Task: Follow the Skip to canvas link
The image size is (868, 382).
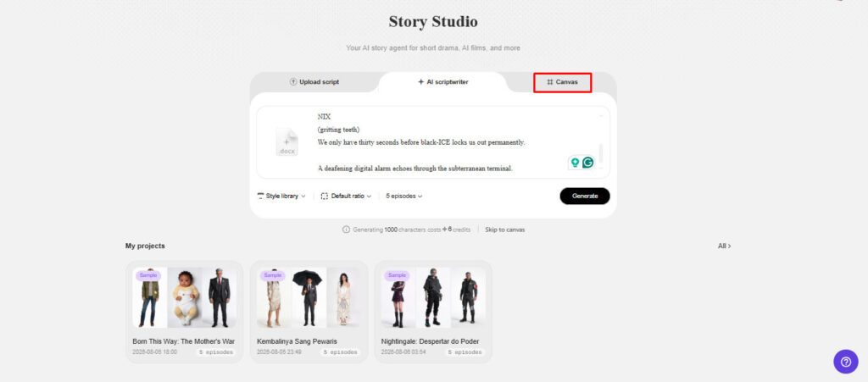Action: [505, 230]
